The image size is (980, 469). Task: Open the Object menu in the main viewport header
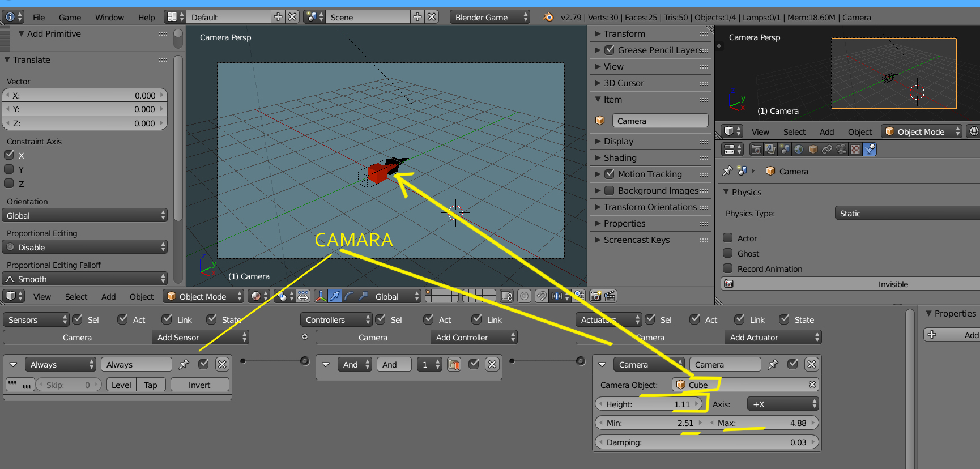(142, 296)
